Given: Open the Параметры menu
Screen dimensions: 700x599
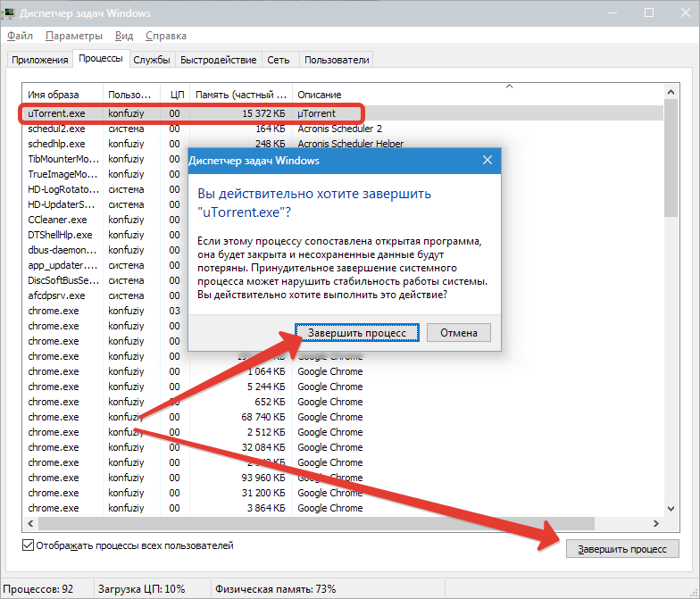Looking at the screenshot, I should pos(73,36).
